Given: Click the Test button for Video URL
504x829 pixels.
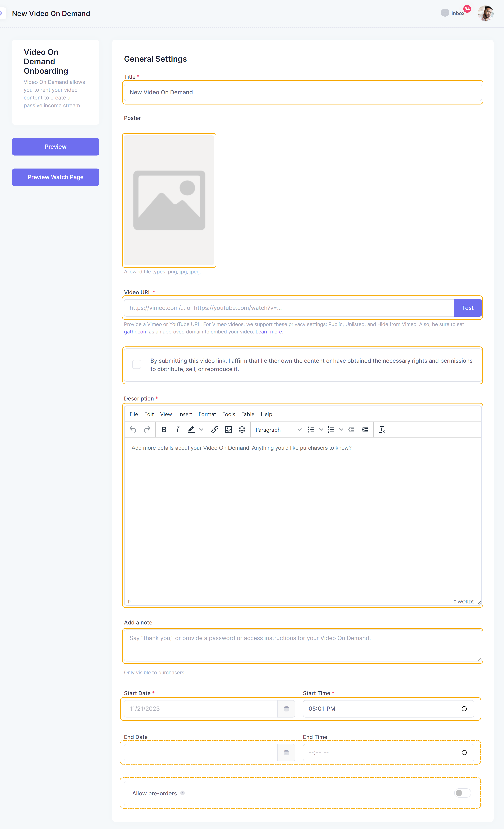Looking at the screenshot, I should point(467,308).
